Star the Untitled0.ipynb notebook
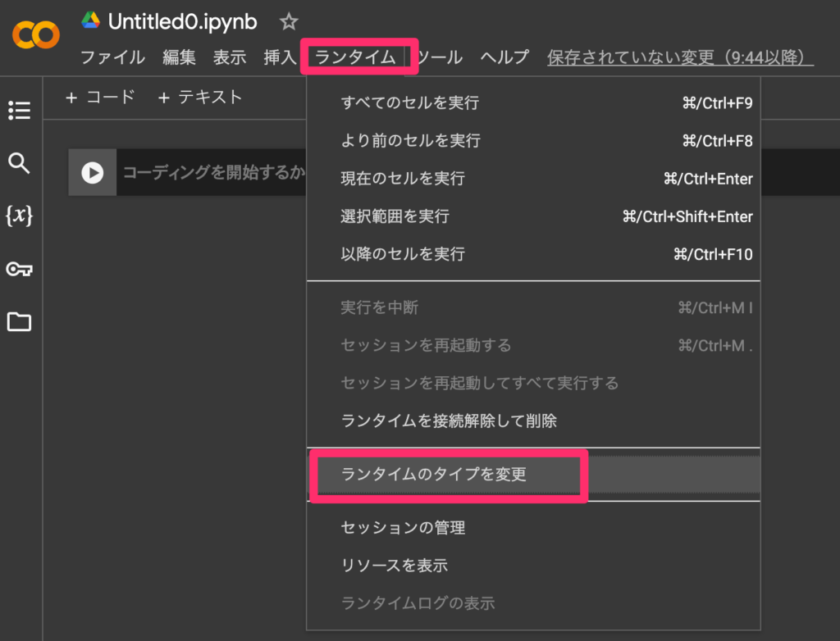840x641 pixels. pos(288,21)
